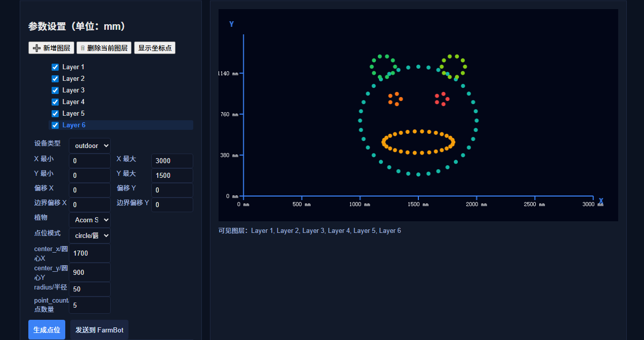Click 发送到 FarmBot button
Viewport: 644px width, 340px height.
tap(99, 330)
